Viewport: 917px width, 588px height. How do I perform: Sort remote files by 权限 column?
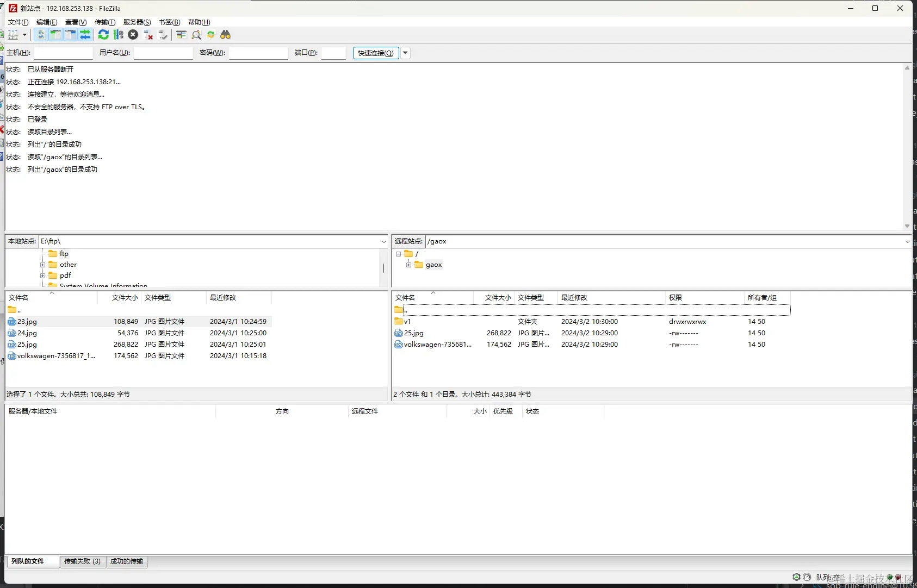[x=705, y=298]
